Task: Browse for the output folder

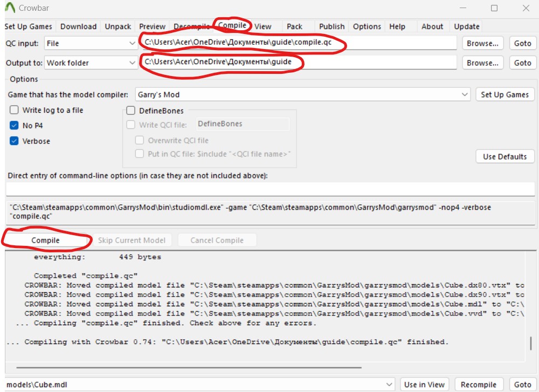Action: click(482, 63)
